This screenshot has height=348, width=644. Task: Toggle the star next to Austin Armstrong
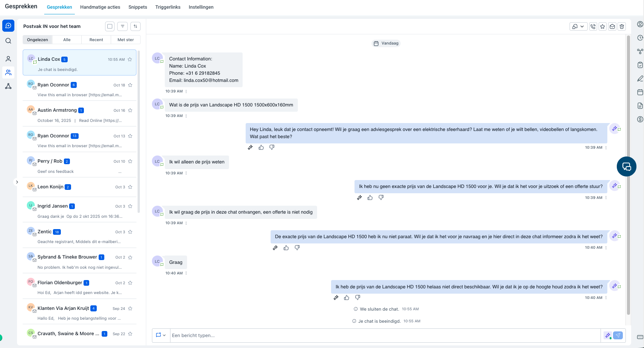(x=130, y=111)
